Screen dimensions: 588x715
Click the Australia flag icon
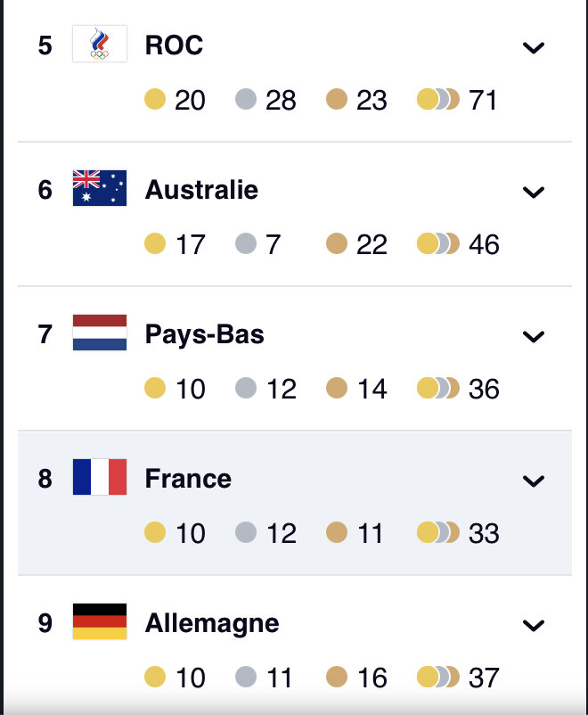(x=100, y=188)
